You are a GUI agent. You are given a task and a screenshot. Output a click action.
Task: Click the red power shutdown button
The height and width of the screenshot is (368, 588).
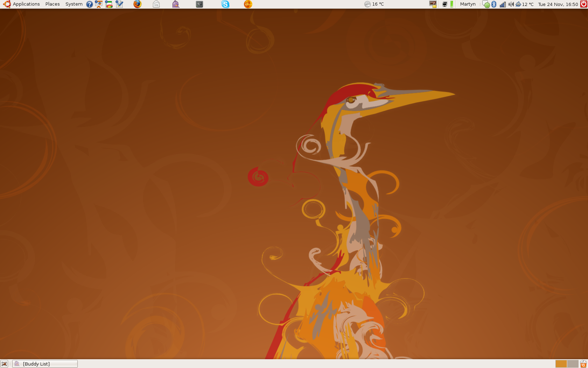point(583,4)
